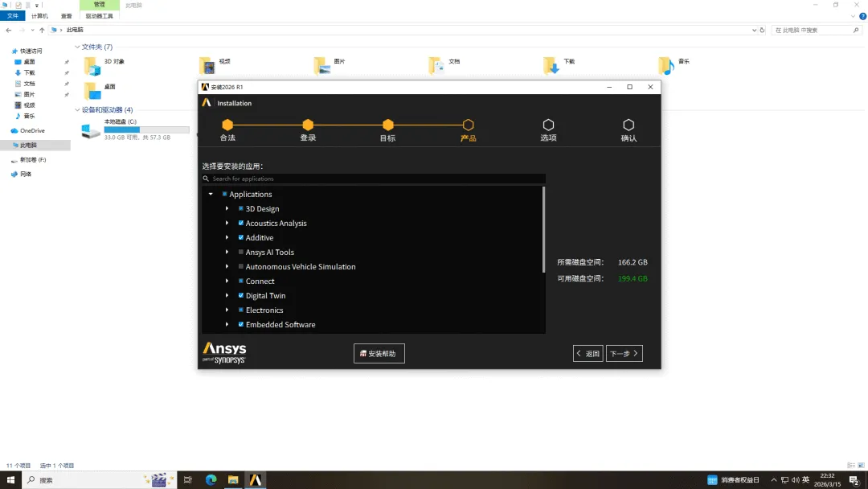Open the 下载 folder icon in Explorer
This screenshot has width=868, height=489.
(551, 67)
